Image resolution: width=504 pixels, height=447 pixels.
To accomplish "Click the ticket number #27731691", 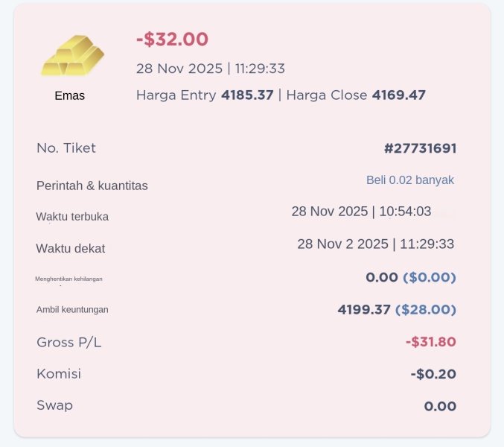I will coord(420,148).
